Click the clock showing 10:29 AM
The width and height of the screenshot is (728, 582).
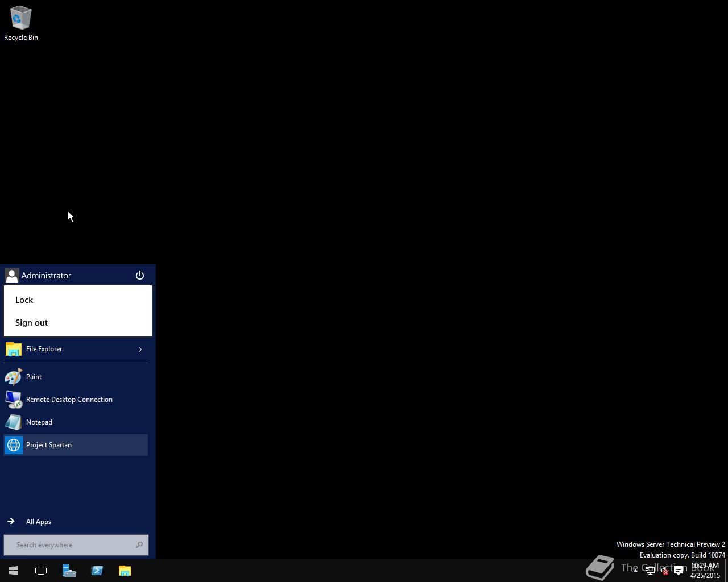point(705,571)
